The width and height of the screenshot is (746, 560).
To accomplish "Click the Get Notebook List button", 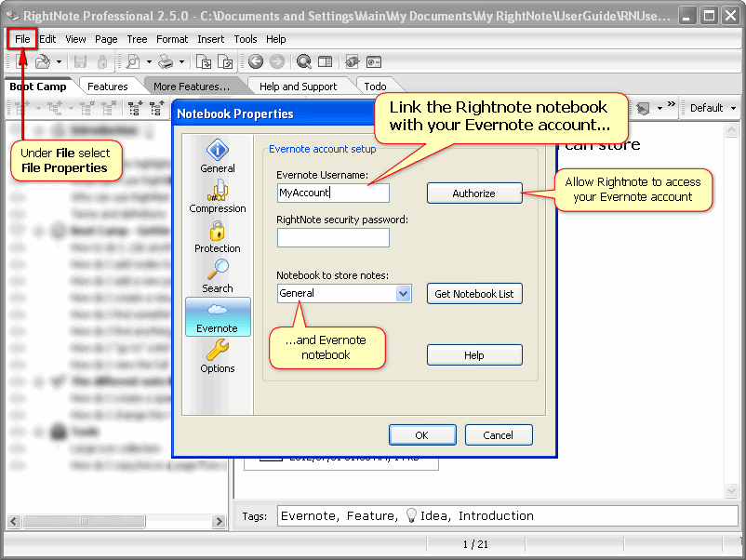I will click(x=474, y=294).
